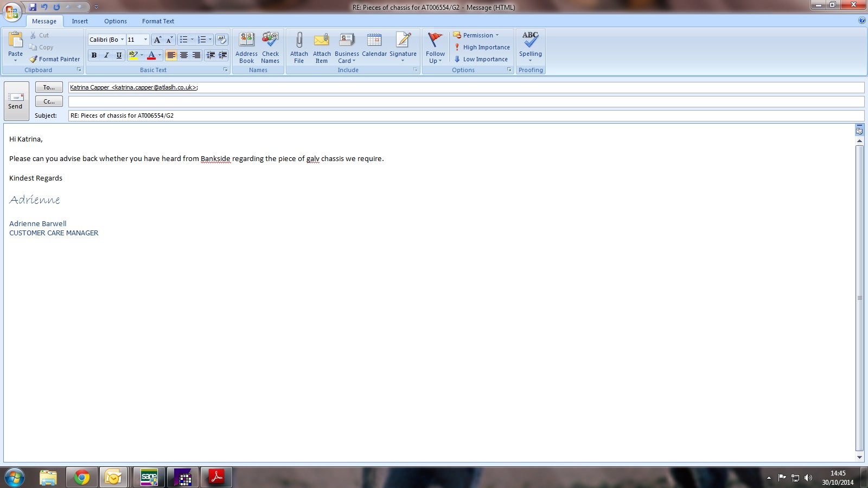Open the Address Book

pos(246,48)
